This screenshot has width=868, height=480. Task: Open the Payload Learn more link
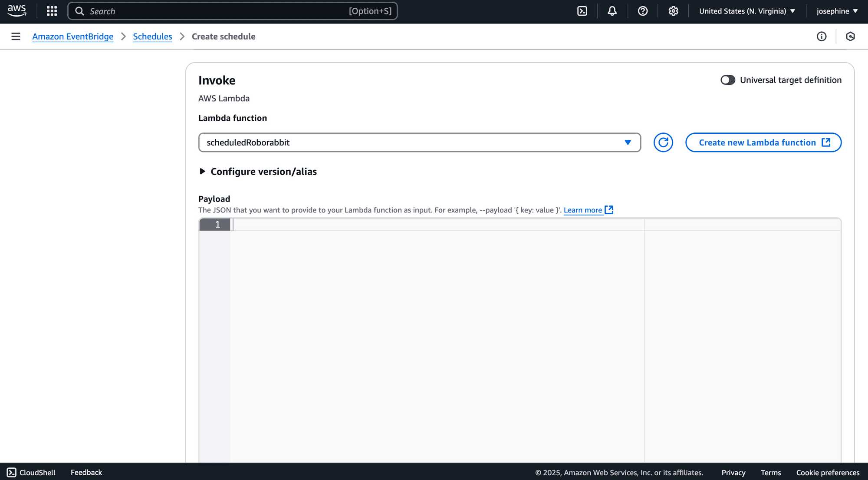[588, 210]
